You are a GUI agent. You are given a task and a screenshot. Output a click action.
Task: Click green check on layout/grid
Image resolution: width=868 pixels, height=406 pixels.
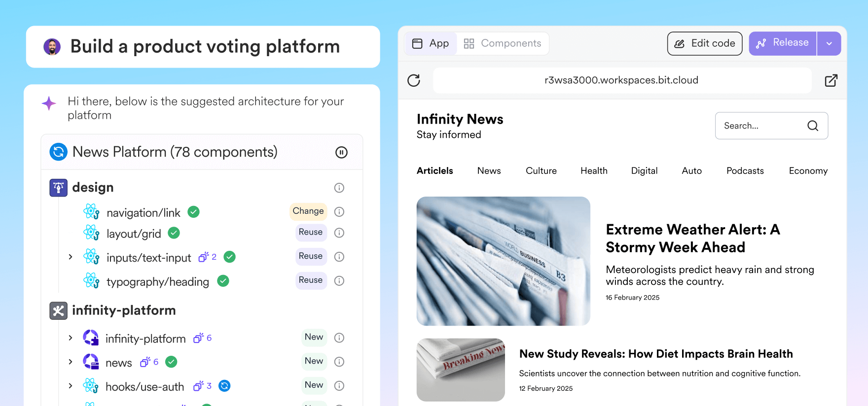point(174,233)
